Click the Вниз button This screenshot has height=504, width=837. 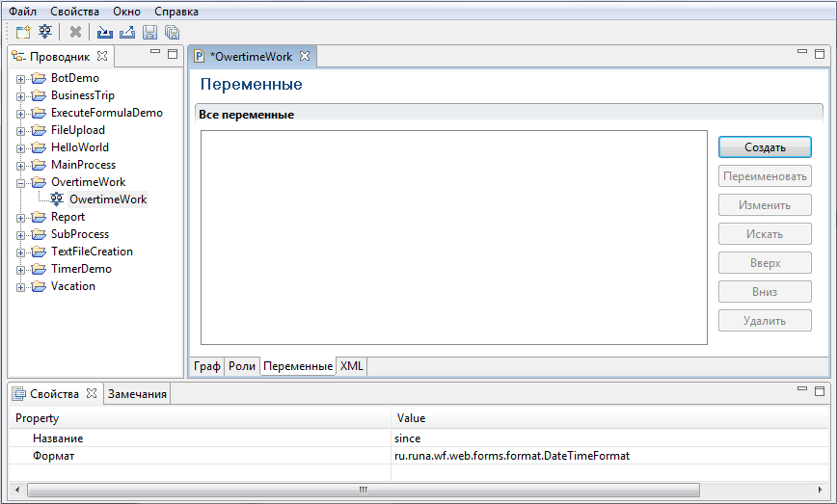(765, 291)
